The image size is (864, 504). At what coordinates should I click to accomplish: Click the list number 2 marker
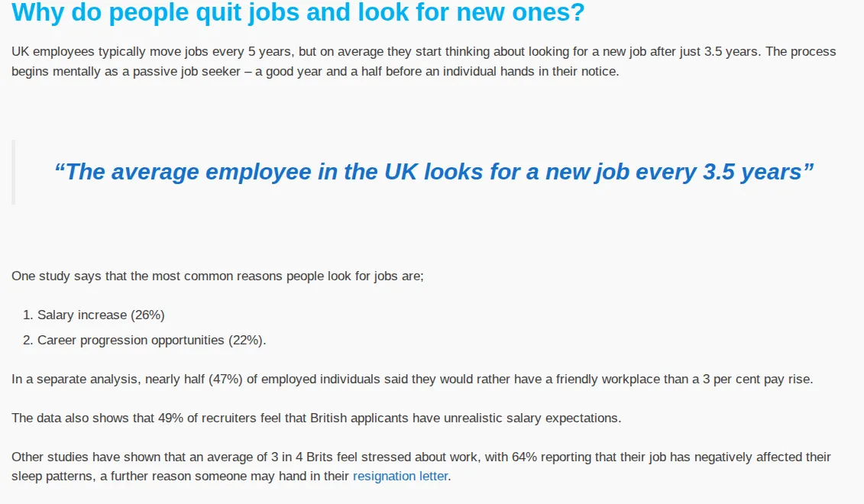tap(28, 341)
